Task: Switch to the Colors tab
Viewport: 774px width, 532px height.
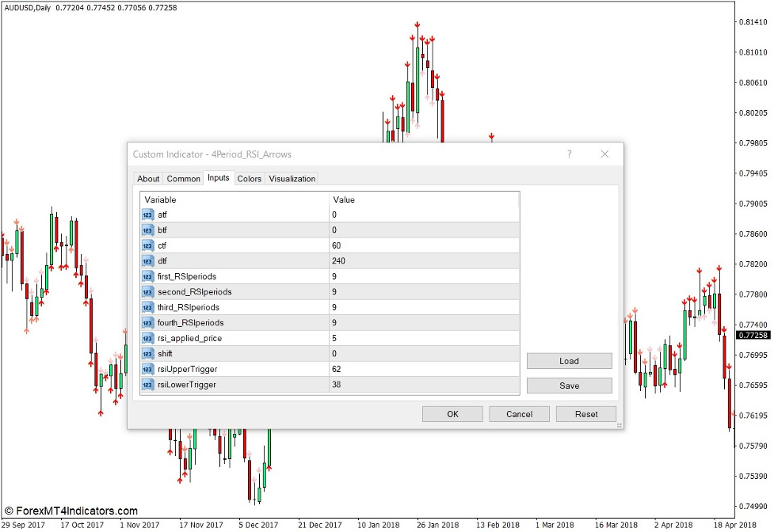Action: (x=249, y=178)
